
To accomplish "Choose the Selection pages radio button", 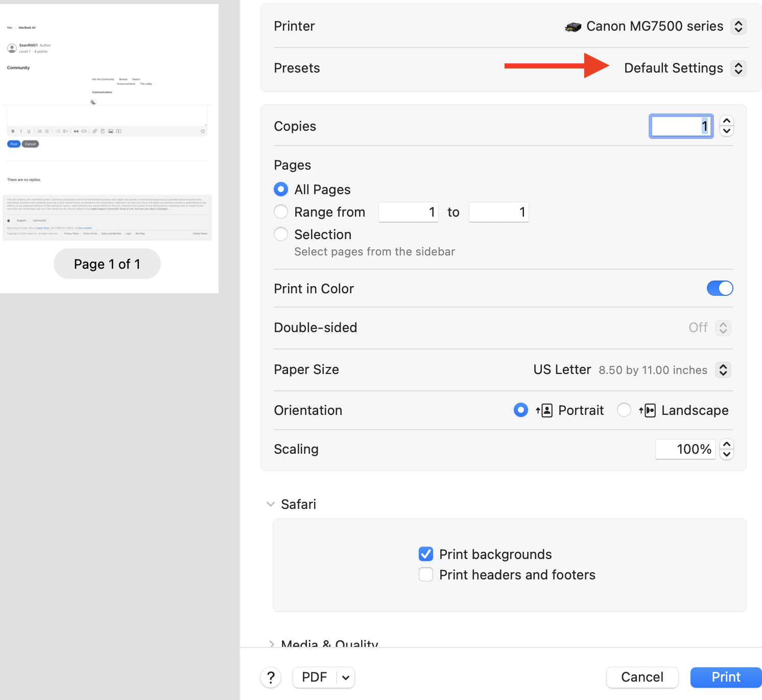I will [x=281, y=235].
